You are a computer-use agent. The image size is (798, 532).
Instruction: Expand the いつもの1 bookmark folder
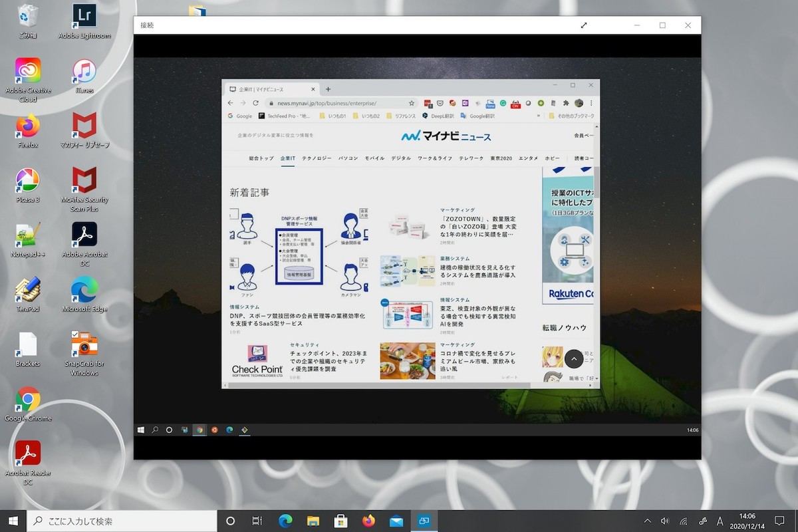[x=333, y=116]
